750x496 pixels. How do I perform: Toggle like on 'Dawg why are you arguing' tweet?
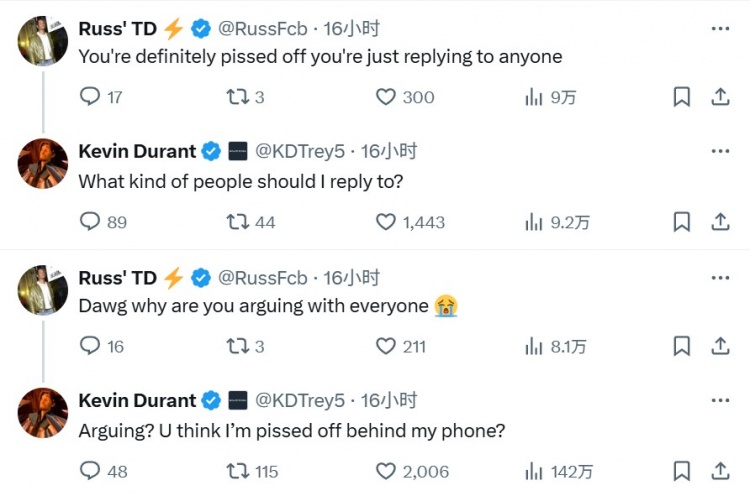point(386,346)
